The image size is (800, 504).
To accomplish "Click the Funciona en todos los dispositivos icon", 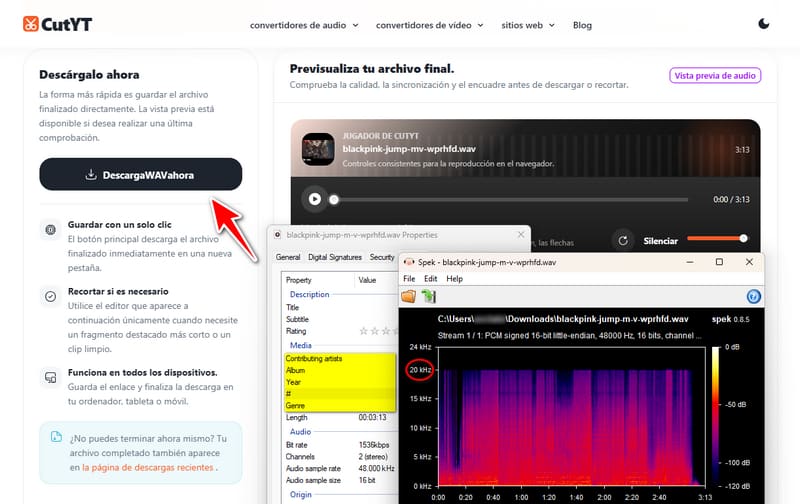I will click(x=51, y=377).
